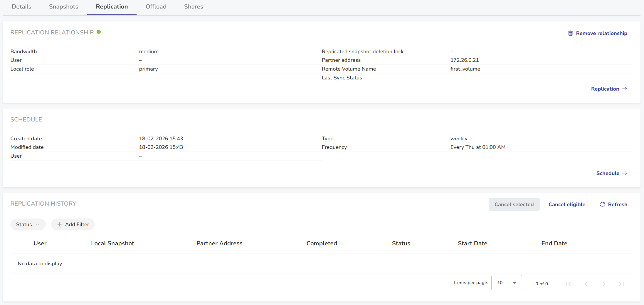Jump to last page of history
The image size is (644, 305).
coord(621,284)
